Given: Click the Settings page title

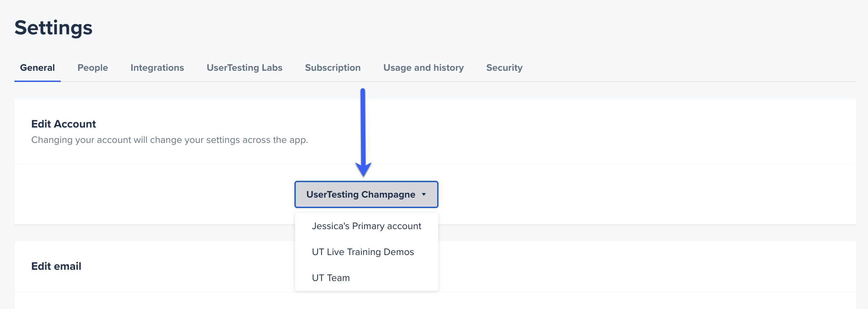Looking at the screenshot, I should (53, 28).
